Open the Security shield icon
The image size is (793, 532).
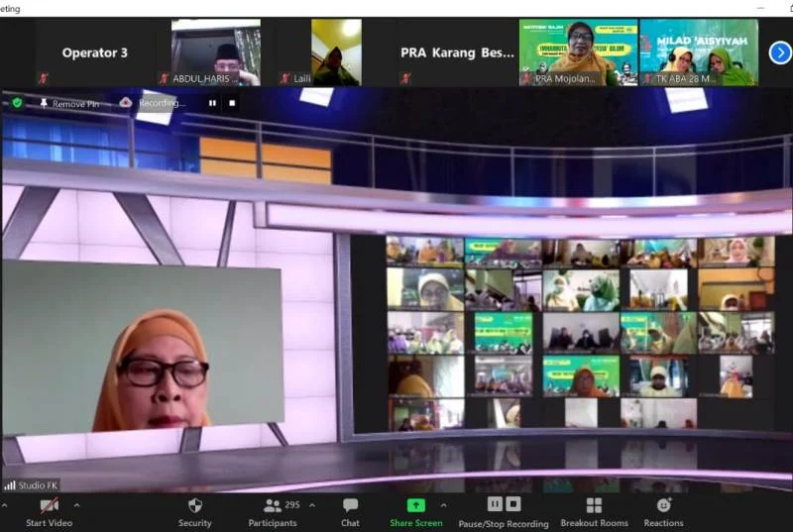point(194,505)
